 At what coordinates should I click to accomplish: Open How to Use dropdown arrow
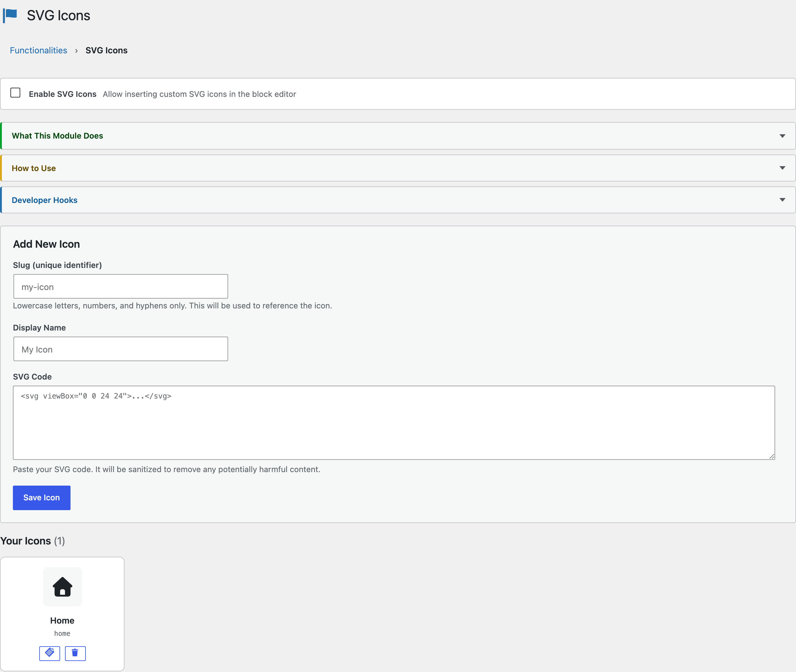coord(782,168)
